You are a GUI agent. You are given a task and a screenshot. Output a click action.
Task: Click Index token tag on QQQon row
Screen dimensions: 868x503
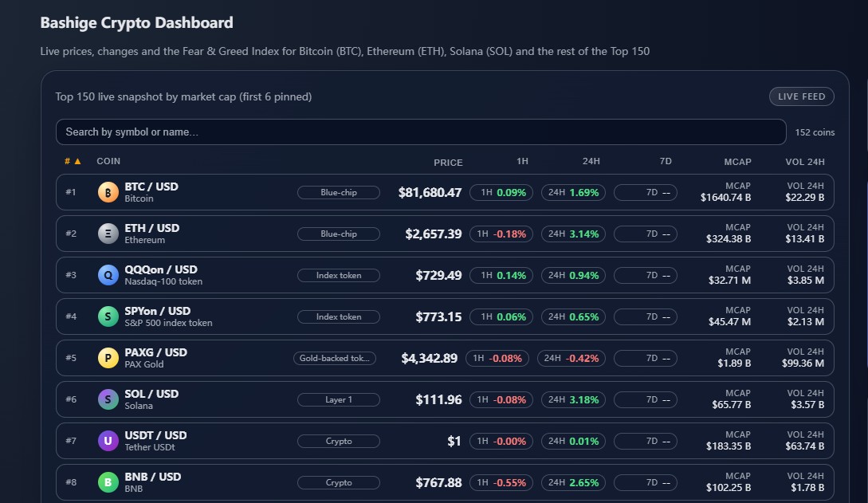(339, 276)
